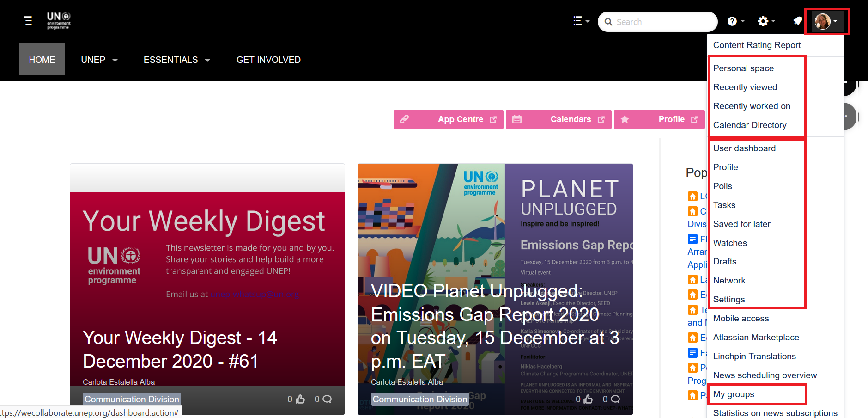Screen dimensions: 868x418
Task: Open the App Centre button
Action: pyautogui.click(x=448, y=119)
